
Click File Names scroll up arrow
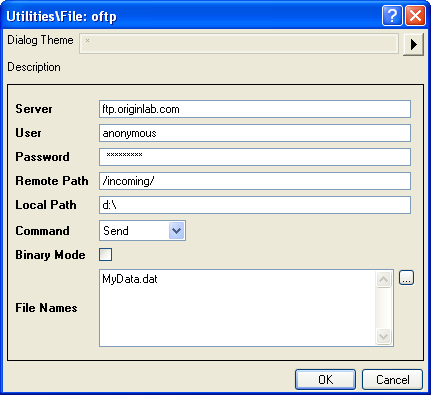tap(383, 279)
